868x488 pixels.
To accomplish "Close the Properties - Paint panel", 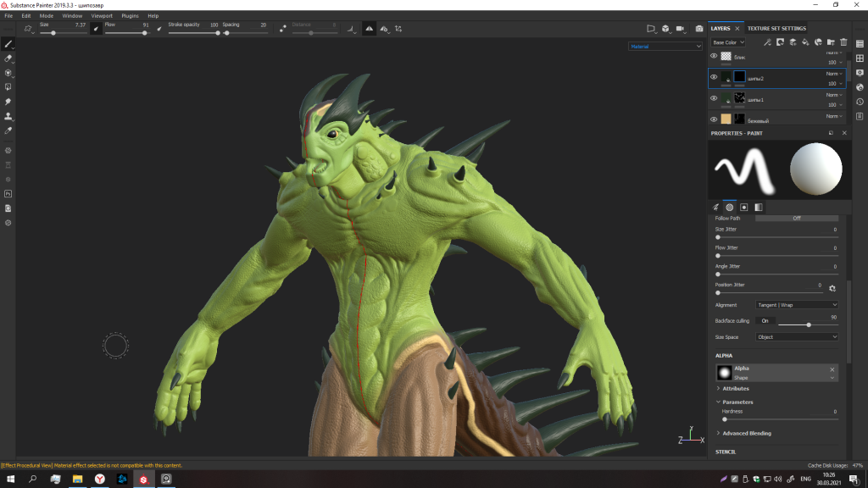I will [844, 133].
